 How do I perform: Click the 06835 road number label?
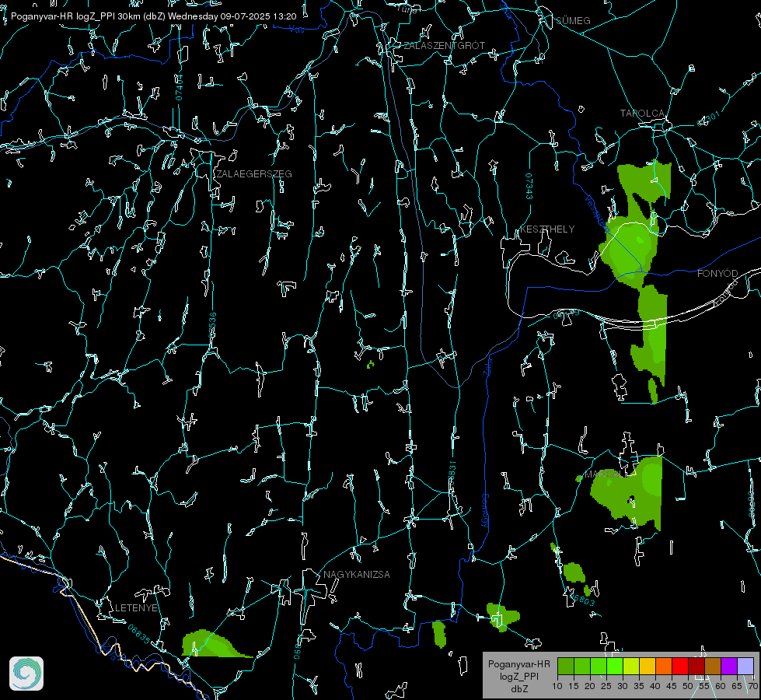139,634
